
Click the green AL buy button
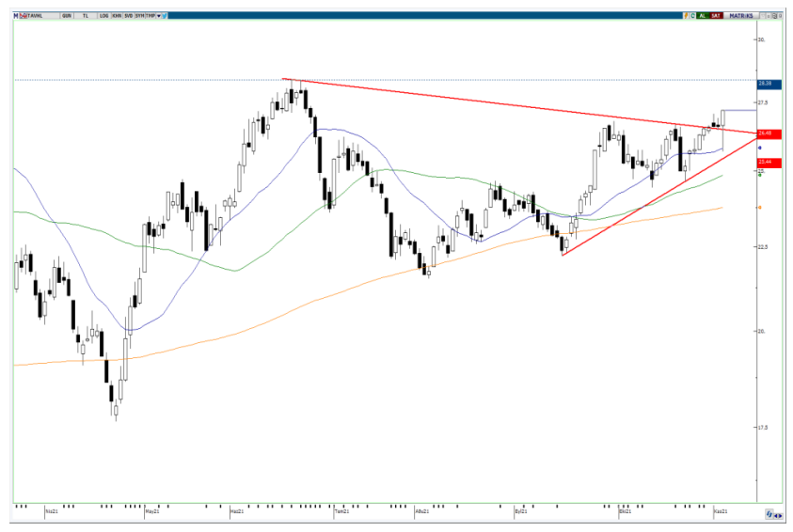coord(703,16)
